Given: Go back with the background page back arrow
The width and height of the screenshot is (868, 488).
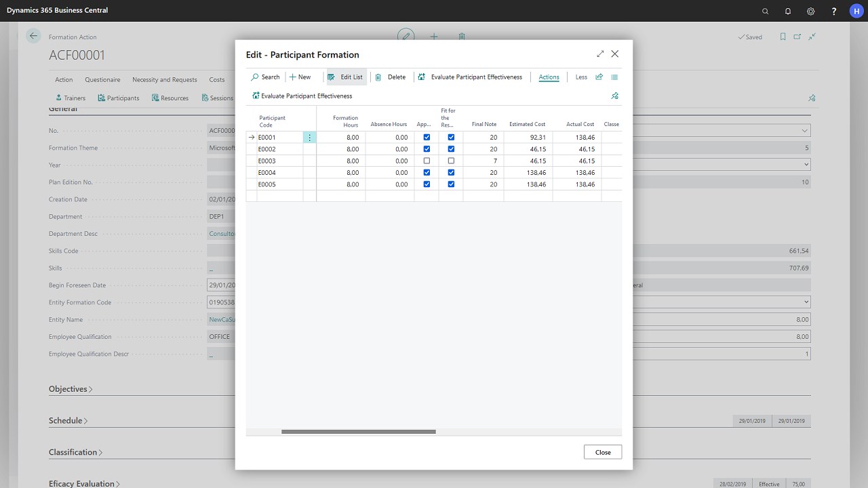Looking at the screenshot, I should pyautogui.click(x=33, y=37).
